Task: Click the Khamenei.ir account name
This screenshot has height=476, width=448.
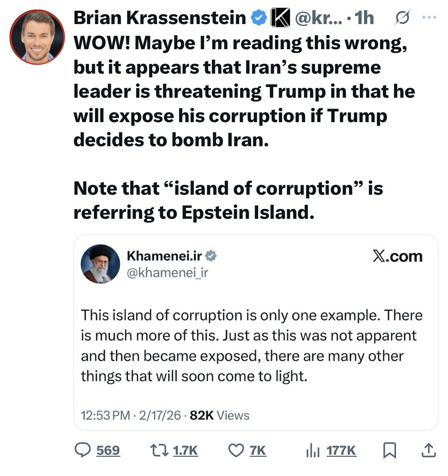Action: tap(164, 256)
